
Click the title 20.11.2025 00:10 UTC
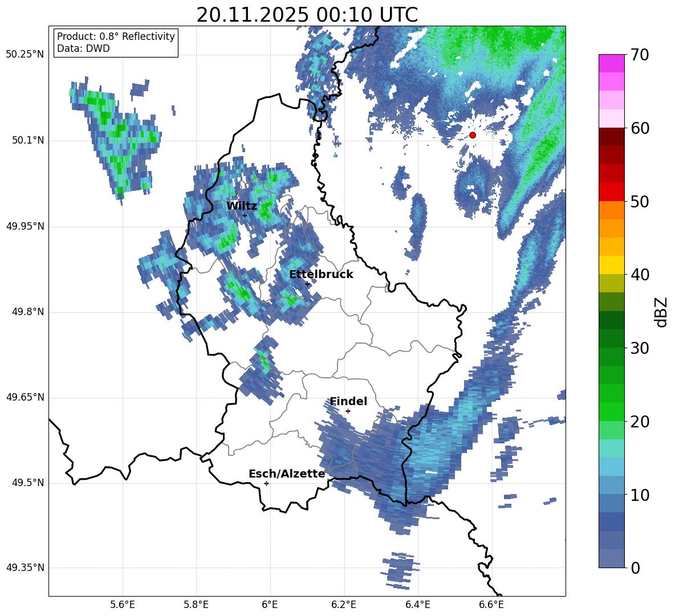(307, 15)
